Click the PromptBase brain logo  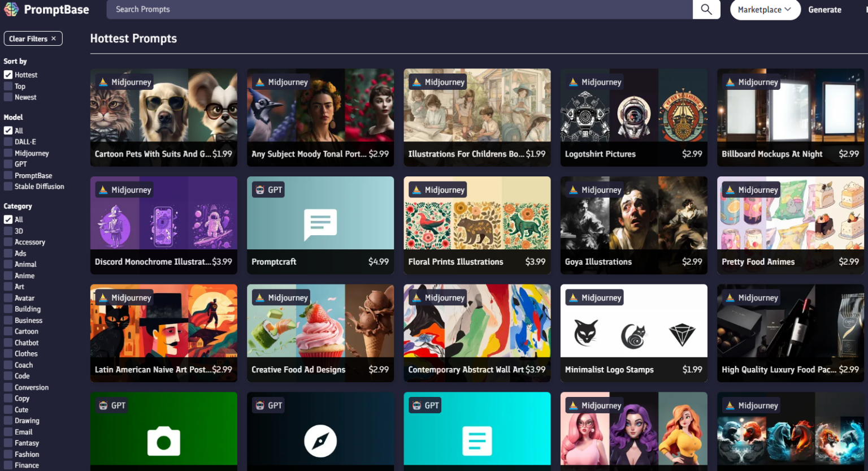tap(11, 10)
